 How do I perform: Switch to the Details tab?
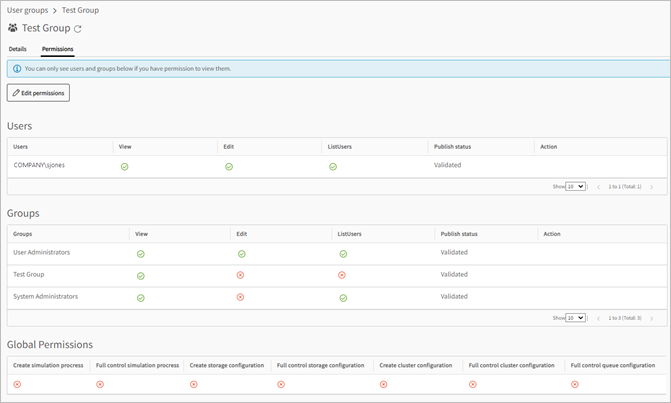(18, 49)
